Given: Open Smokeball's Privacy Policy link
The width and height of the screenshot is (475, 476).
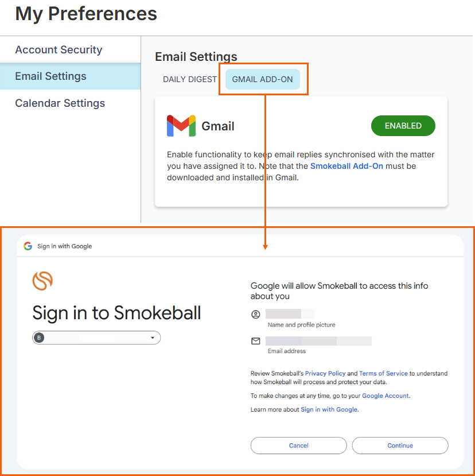Looking at the screenshot, I should click(325, 373).
